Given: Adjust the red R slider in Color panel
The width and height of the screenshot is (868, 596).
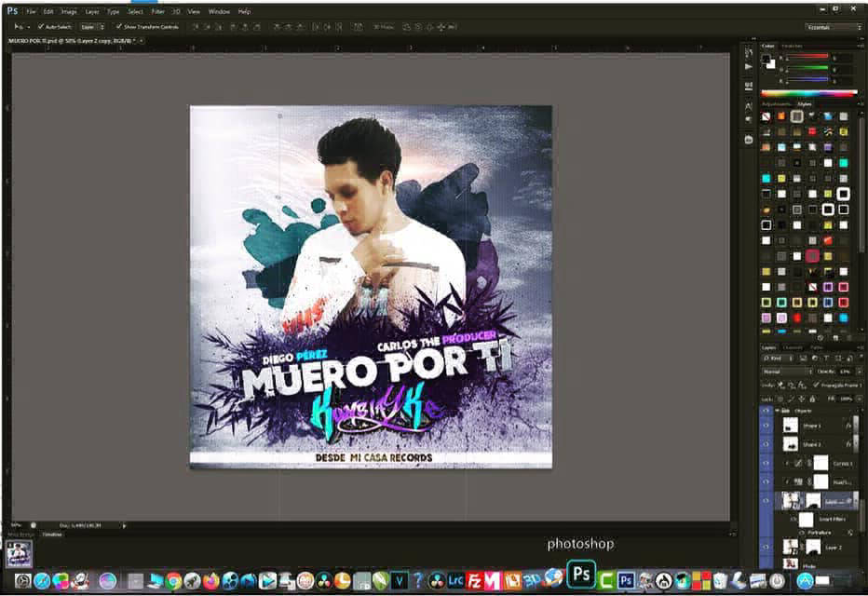Looking at the screenshot, I should coord(808,57).
